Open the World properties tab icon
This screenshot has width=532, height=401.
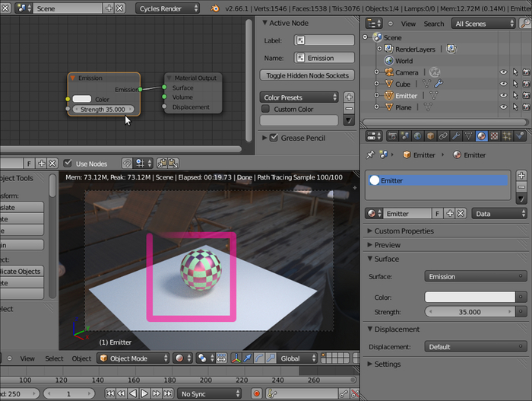pos(417,136)
